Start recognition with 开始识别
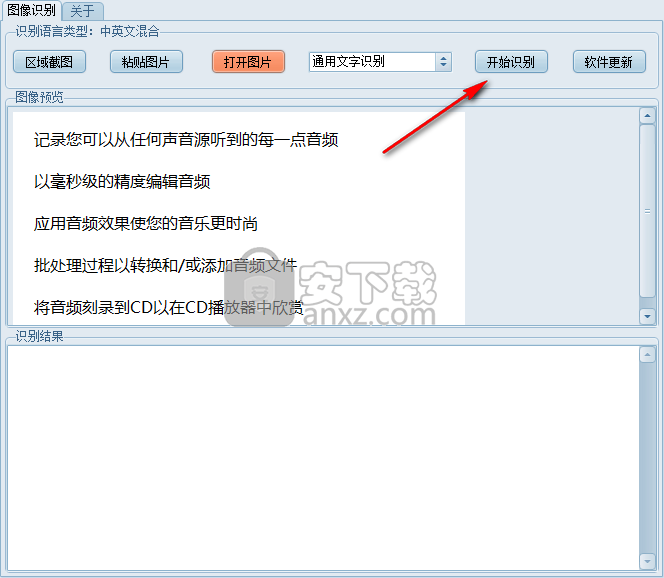Image resolution: width=664 pixels, height=578 pixels. (x=510, y=62)
